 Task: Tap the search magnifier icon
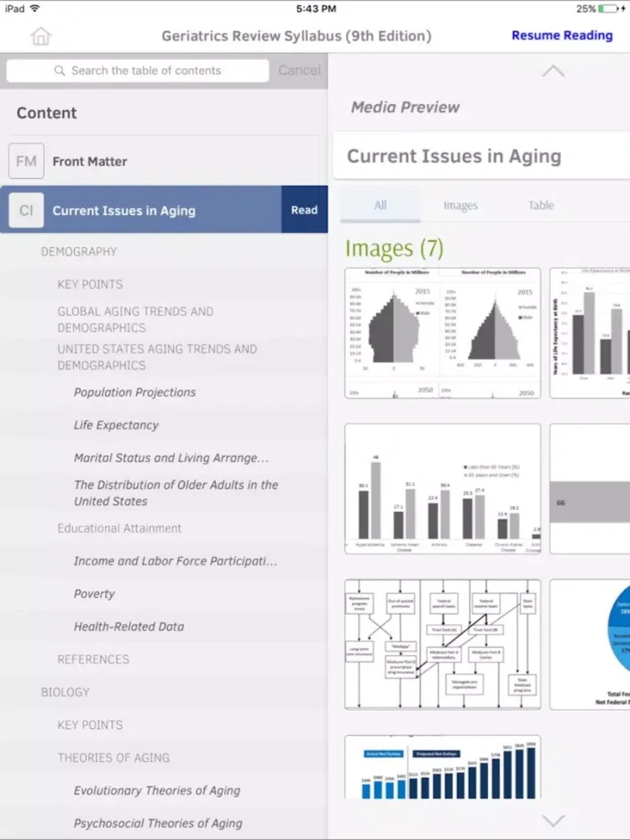pos(60,71)
